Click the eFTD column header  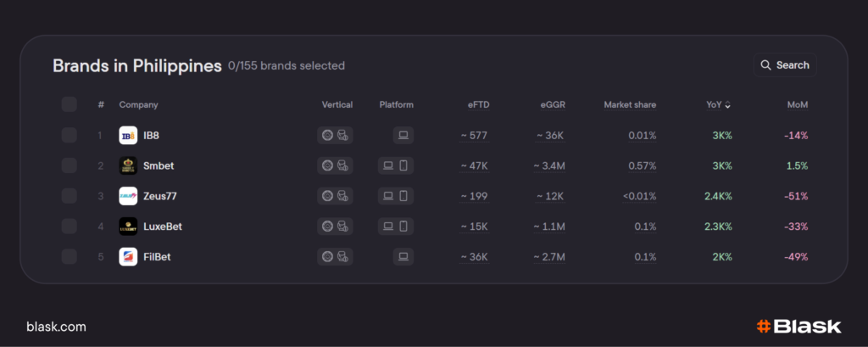point(478,105)
